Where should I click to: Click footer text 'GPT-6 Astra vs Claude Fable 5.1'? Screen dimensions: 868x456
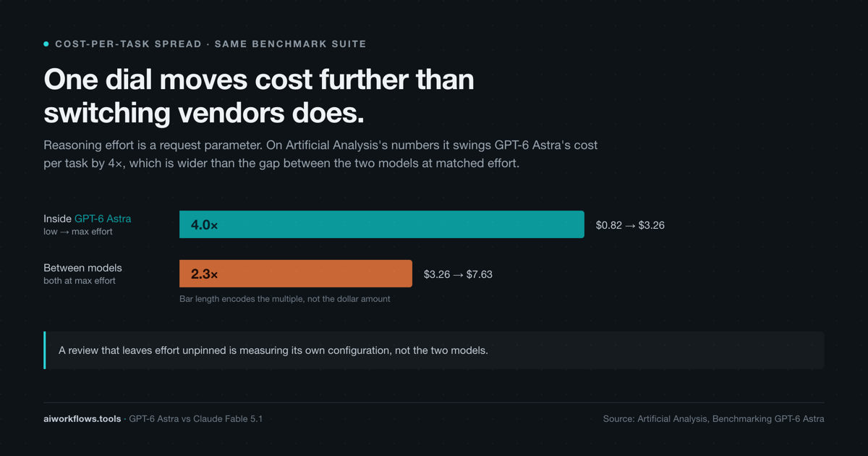tap(195, 419)
